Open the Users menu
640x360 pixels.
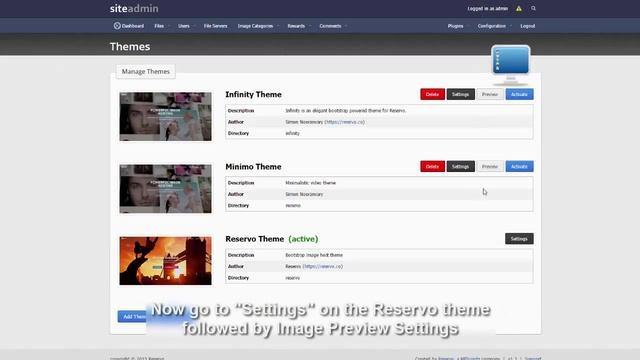[184, 26]
